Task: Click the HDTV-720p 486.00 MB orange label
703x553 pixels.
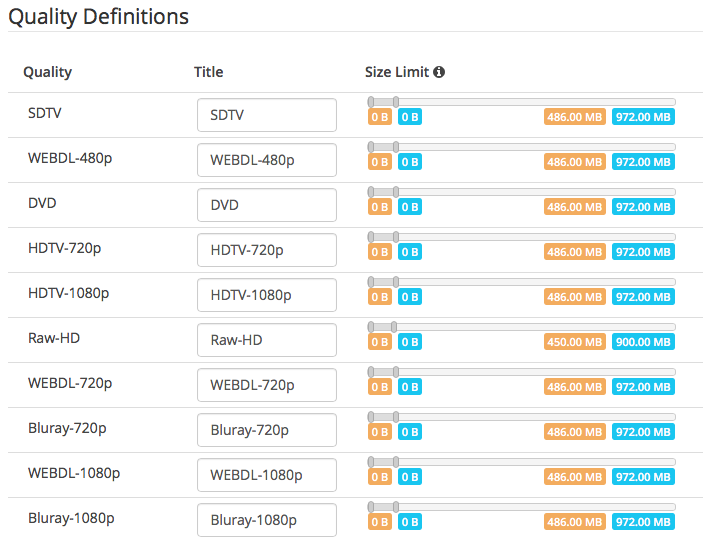Action: [575, 252]
